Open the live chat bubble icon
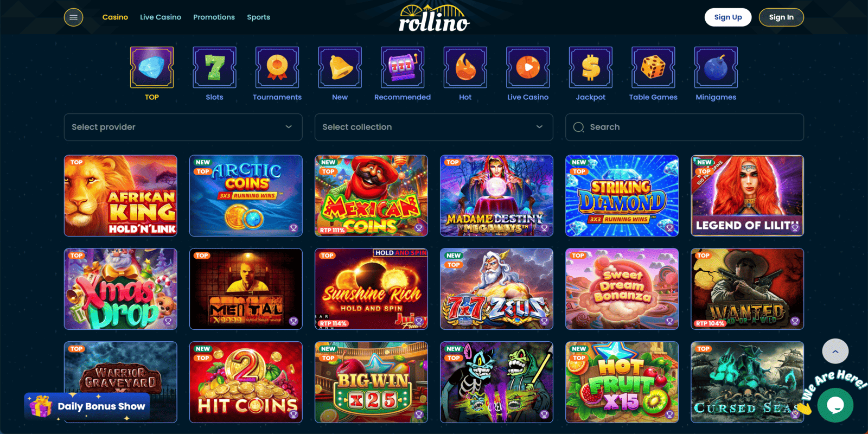The width and height of the screenshot is (868, 434). coord(835,405)
